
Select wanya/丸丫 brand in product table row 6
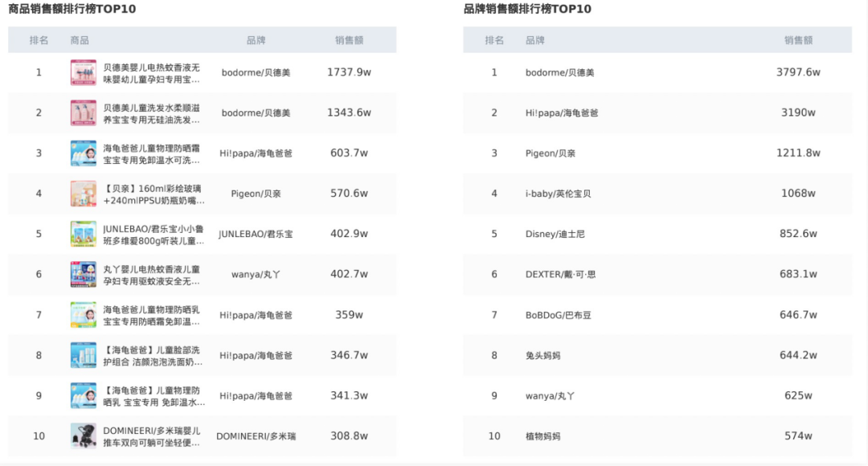[256, 274]
